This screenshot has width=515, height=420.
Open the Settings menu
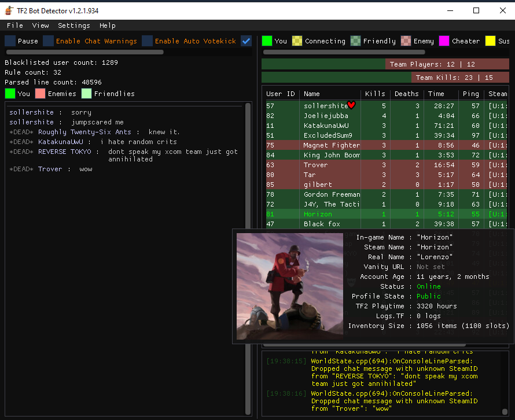tap(74, 25)
